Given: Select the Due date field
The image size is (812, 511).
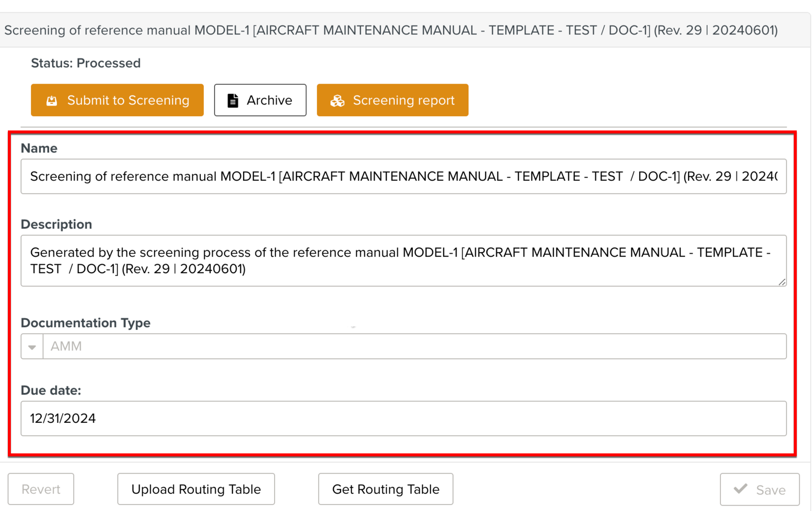Looking at the screenshot, I should (x=404, y=418).
